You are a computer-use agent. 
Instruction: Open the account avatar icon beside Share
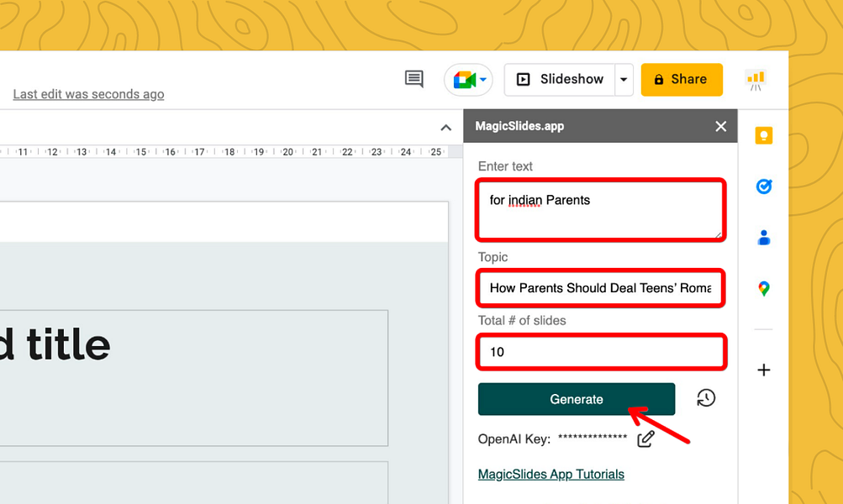[756, 80]
